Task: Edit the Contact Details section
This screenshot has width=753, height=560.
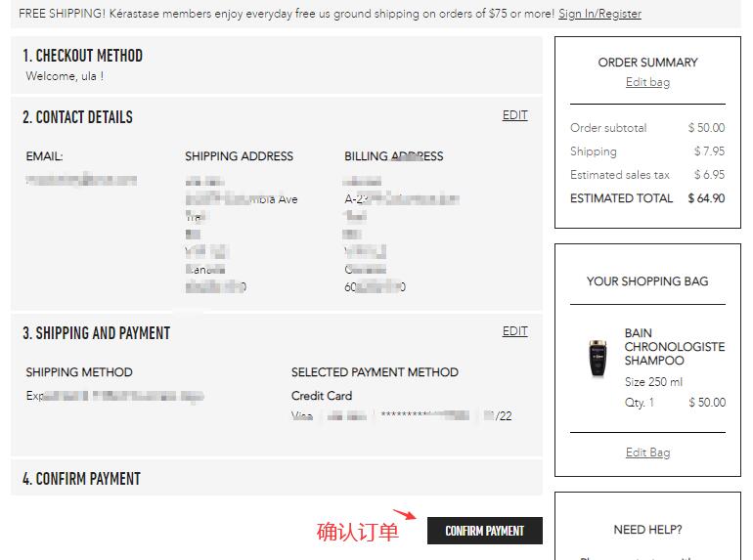Action: 514,115
